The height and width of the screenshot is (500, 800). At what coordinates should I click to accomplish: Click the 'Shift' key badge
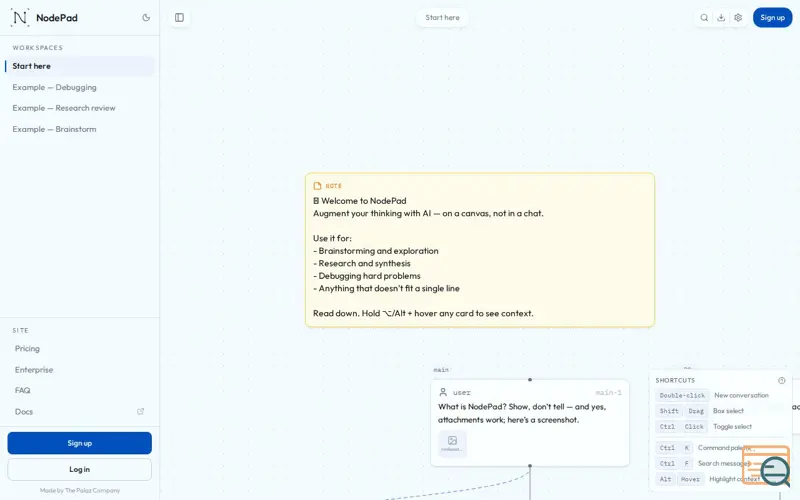668,411
